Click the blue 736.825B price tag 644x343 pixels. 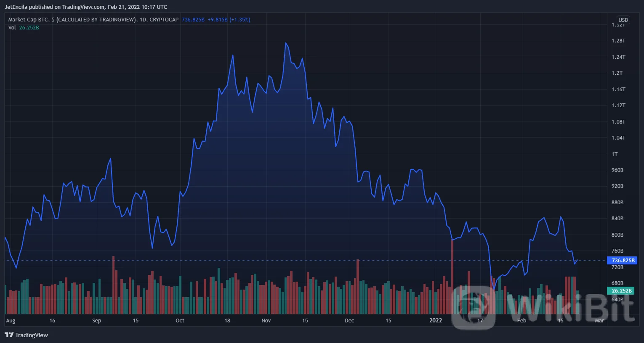pos(622,261)
